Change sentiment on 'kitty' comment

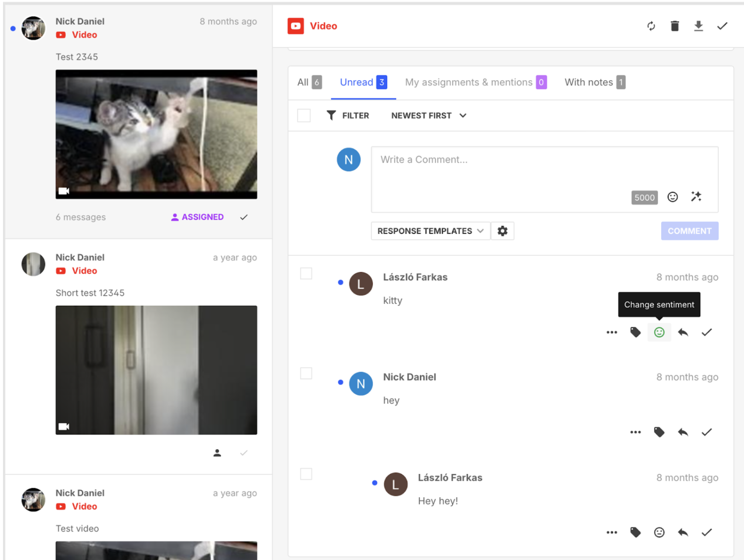coord(659,332)
